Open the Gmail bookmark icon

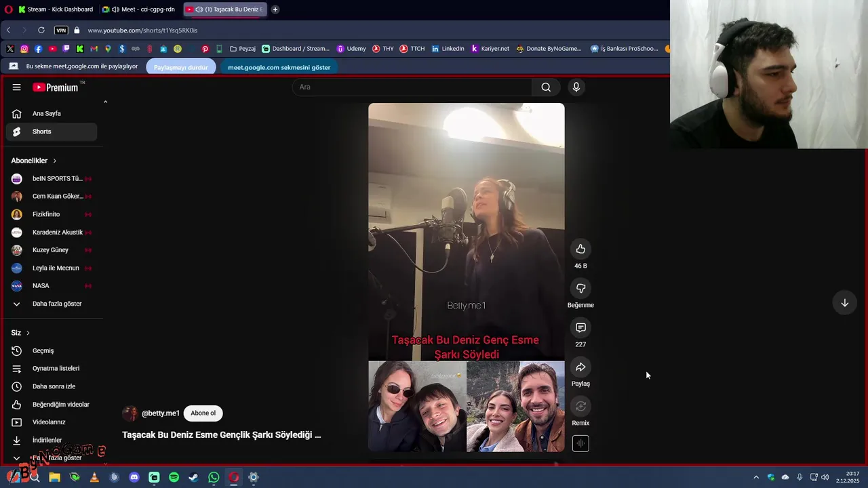pos(94,49)
